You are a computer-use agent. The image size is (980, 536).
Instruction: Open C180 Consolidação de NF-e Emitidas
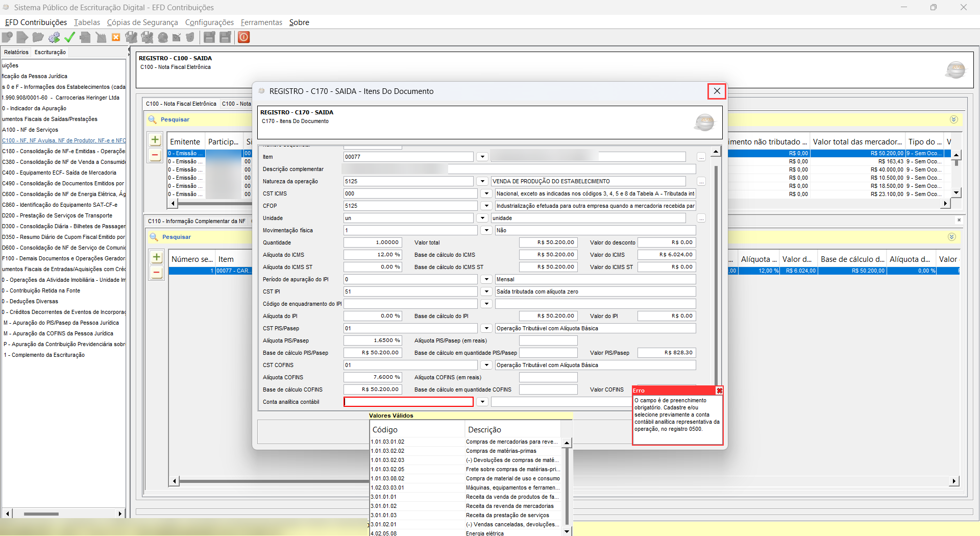[x=63, y=151]
